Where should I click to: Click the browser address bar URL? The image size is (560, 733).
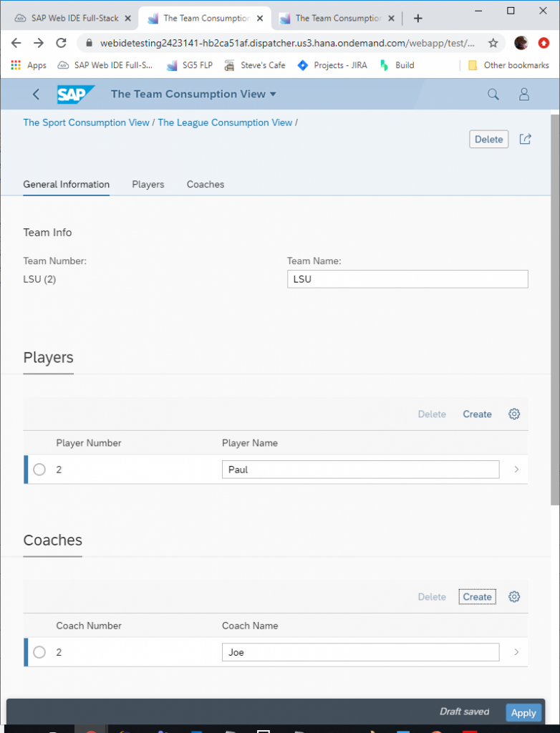(287, 43)
